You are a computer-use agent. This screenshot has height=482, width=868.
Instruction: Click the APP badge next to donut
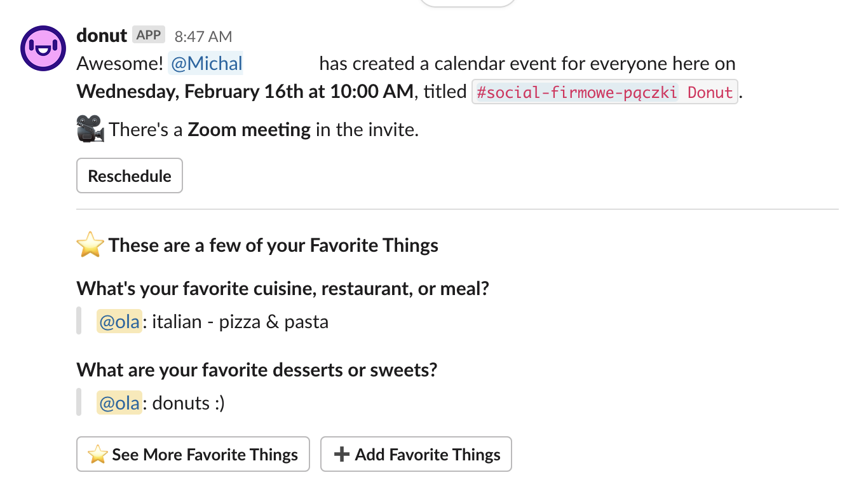[149, 35]
